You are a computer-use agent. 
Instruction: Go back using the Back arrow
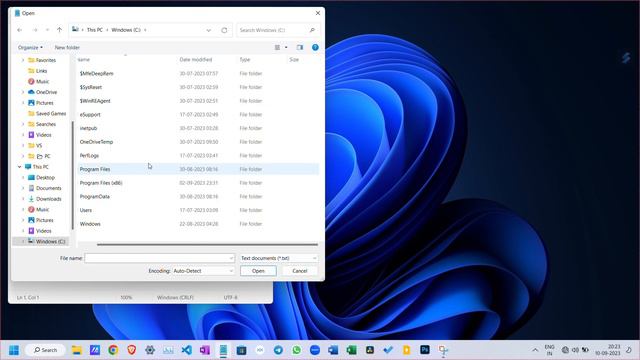[20, 30]
